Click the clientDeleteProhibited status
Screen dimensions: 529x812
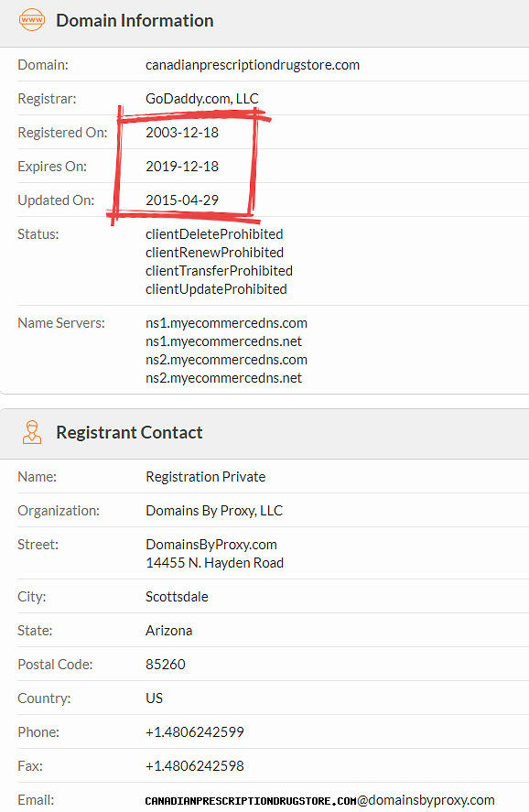pos(214,234)
